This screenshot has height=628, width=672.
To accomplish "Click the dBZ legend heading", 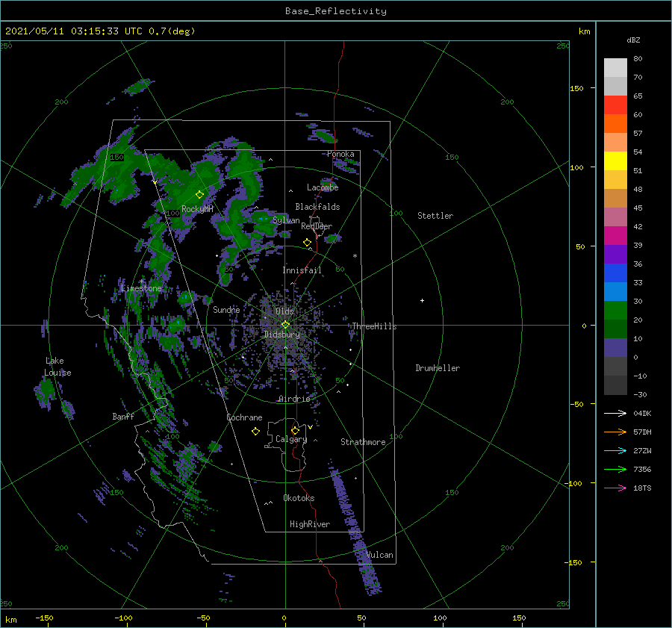I will point(633,40).
